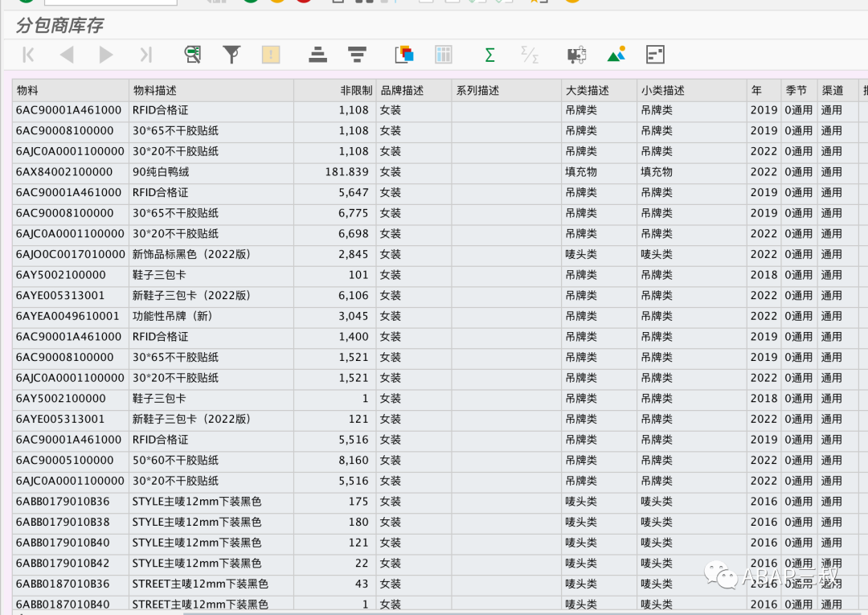The image size is (868, 615).
Task: Click quantity cell 2,845
Action: click(x=335, y=255)
